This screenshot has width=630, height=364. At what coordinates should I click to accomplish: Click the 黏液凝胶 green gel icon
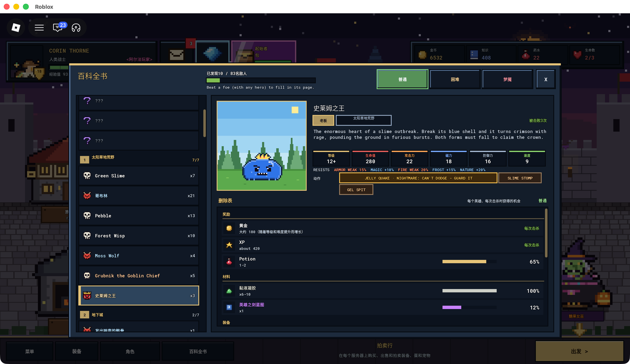click(x=229, y=291)
